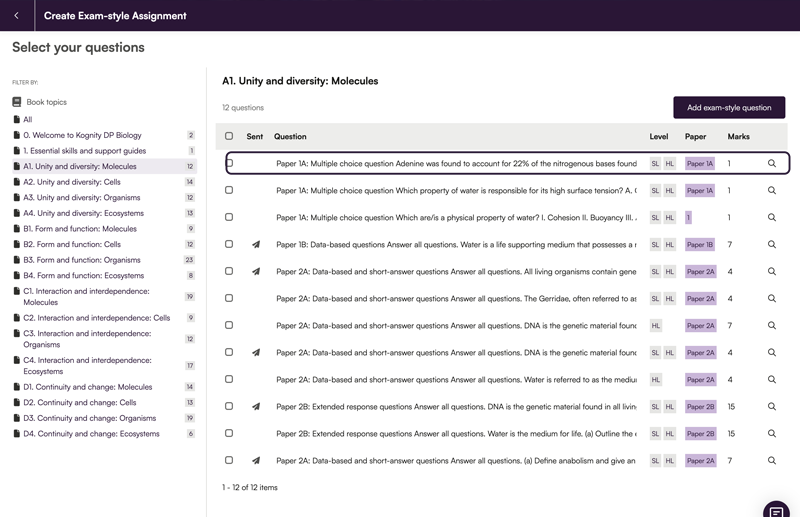This screenshot has width=800, height=517.
Task: Toggle the select-all questions checkbox
Action: coord(229,136)
